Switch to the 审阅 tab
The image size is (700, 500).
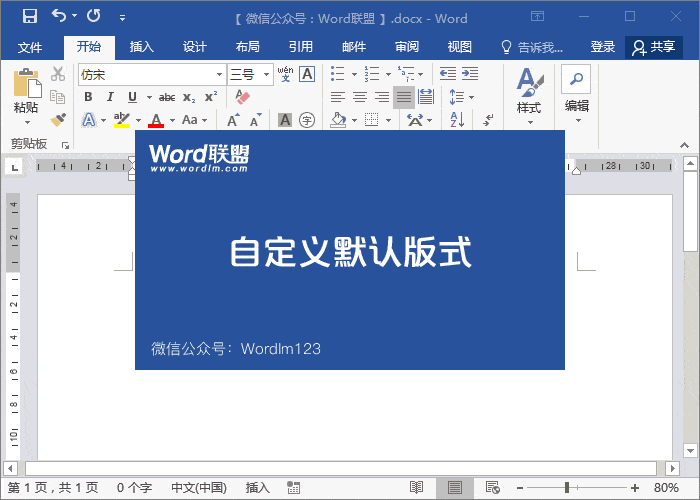click(407, 47)
